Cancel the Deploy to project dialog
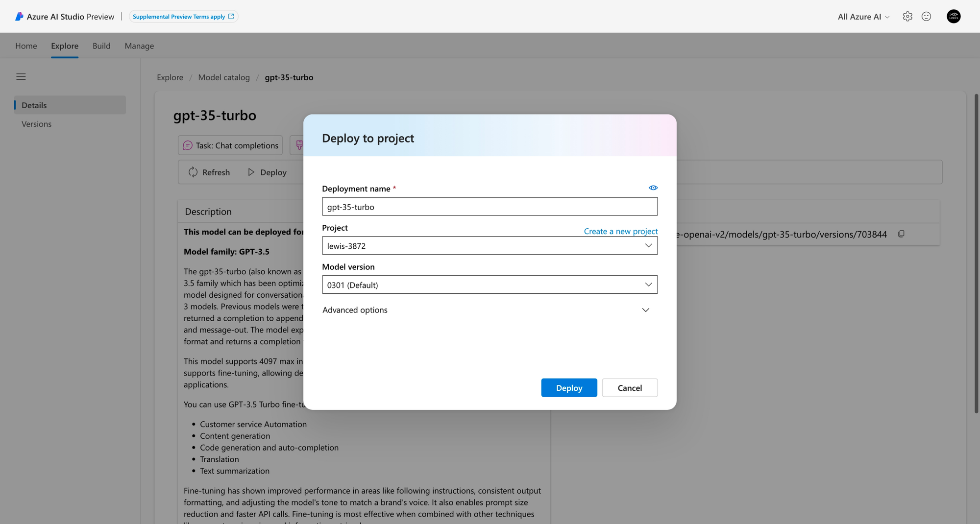Screen dimensions: 980x524 pyautogui.click(x=630, y=388)
